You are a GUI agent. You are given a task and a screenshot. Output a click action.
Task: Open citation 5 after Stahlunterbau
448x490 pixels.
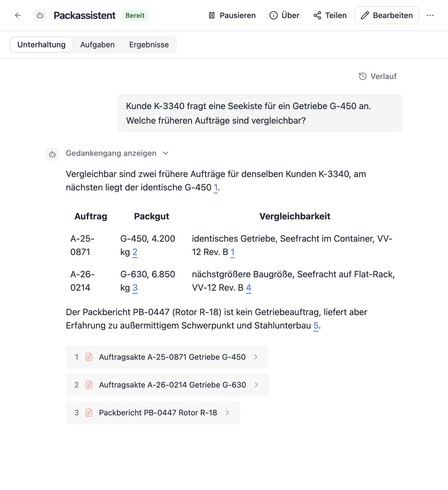[x=316, y=326]
